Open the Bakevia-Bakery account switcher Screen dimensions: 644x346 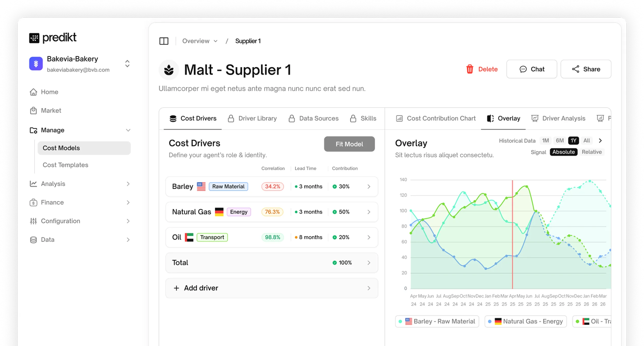pos(127,64)
